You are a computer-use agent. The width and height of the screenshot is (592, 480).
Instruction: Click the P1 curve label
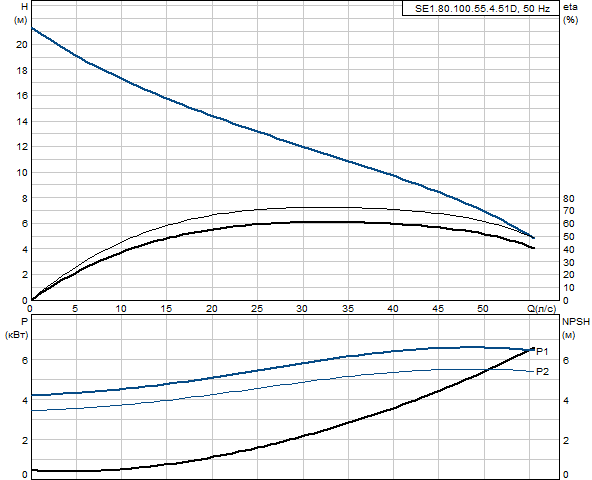(x=542, y=352)
